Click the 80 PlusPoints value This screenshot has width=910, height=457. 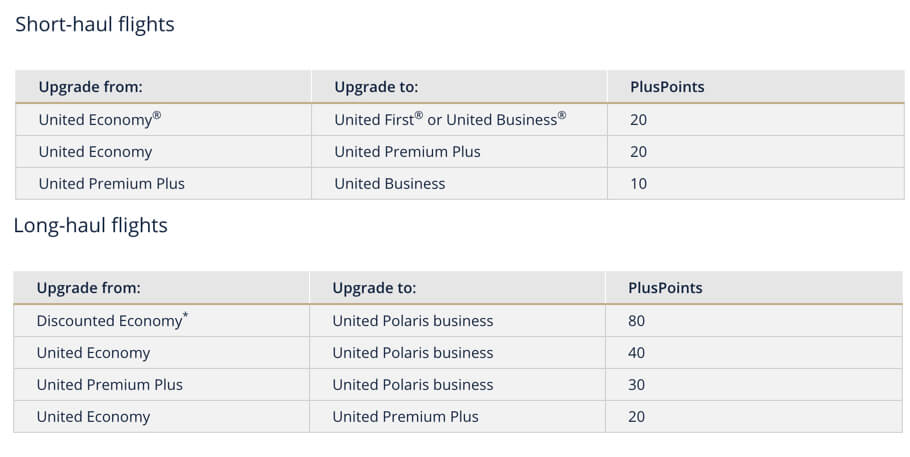point(637,321)
